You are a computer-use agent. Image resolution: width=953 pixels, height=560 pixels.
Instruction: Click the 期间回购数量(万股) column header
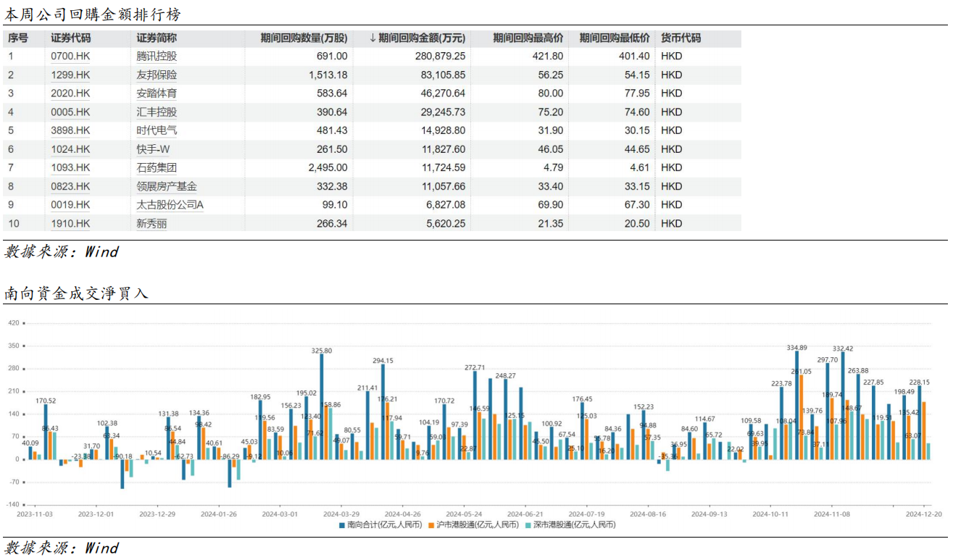[x=304, y=38]
